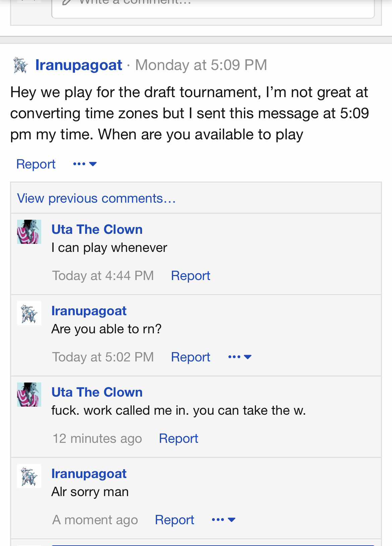Report the 'work called me in' comment
This screenshot has width=392, height=546.
179,438
